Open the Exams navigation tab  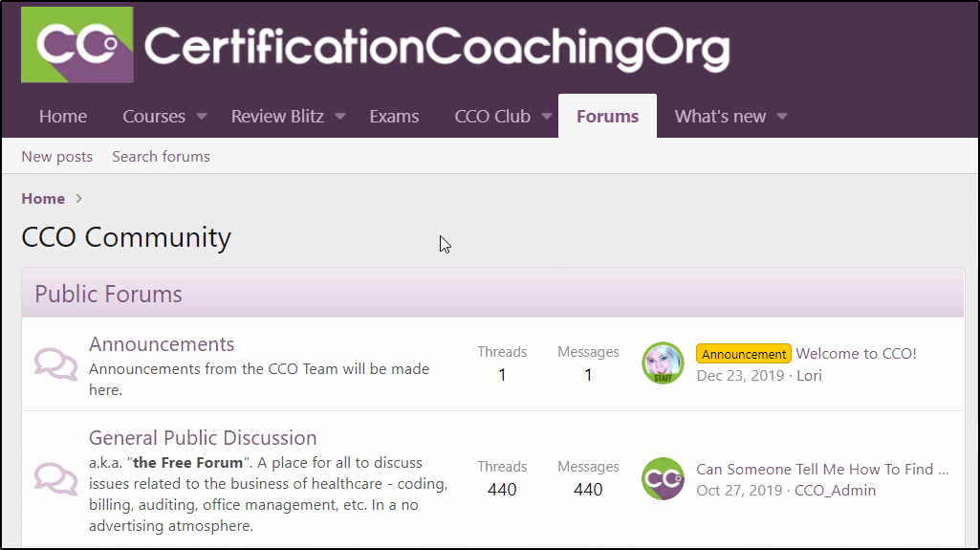pos(394,117)
